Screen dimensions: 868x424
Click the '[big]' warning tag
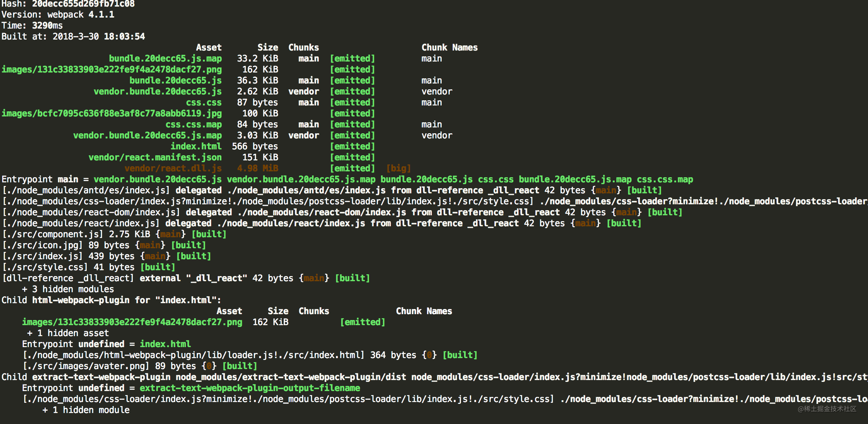point(399,168)
